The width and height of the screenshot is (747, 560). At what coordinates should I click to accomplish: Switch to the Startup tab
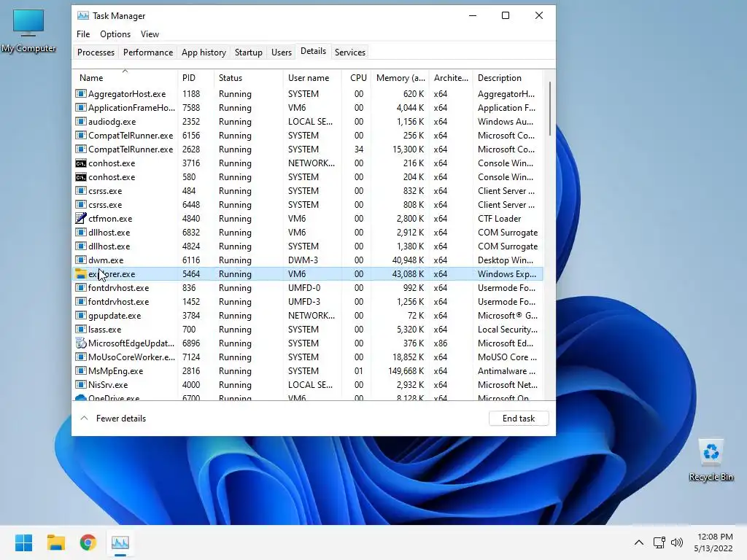[x=249, y=52]
